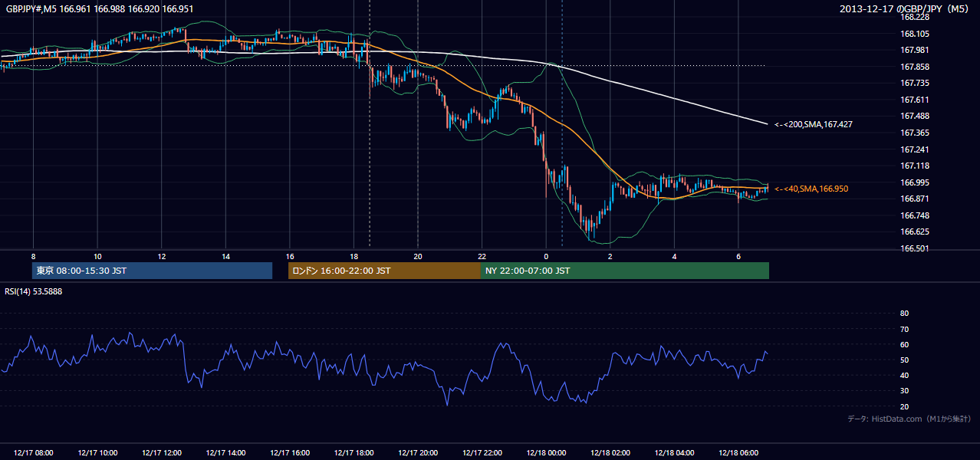The width and height of the screenshot is (980, 460).
Task: Click the RSI scale value 30
Action: [x=904, y=391]
